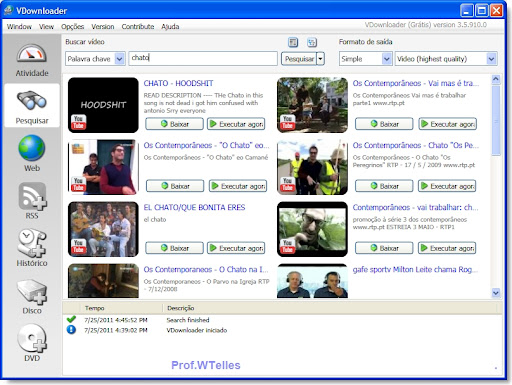Click the 7/25/2011 4:45:52 PM timestamp
Image resolution: width=512 pixels, height=385 pixels.
click(116, 320)
